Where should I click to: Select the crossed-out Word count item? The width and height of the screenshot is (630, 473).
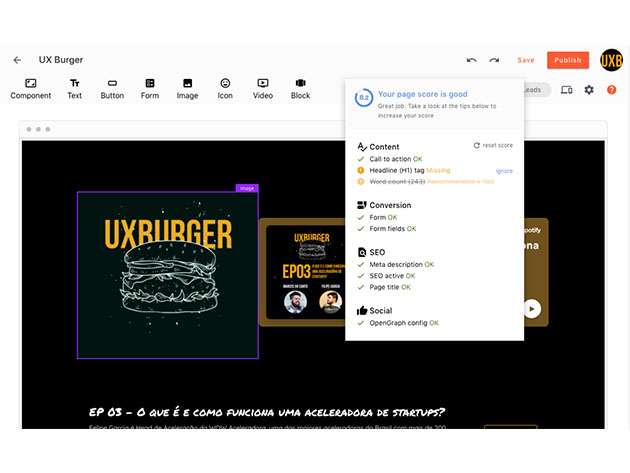pyautogui.click(x=426, y=182)
